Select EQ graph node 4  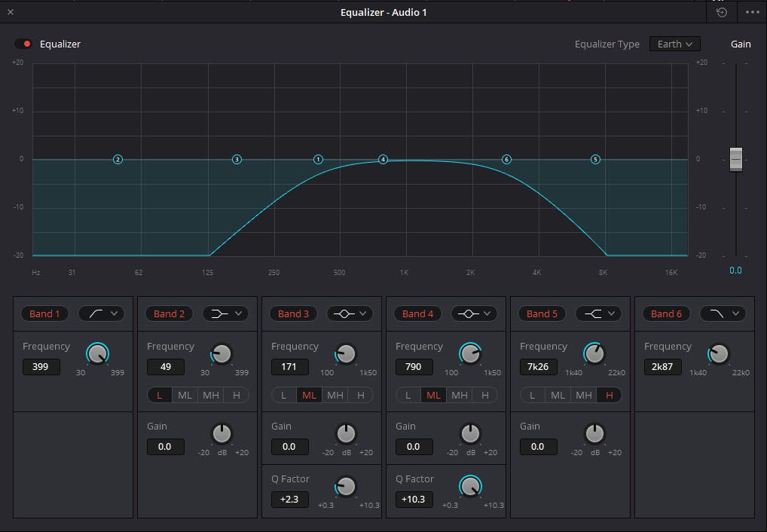pyautogui.click(x=383, y=160)
